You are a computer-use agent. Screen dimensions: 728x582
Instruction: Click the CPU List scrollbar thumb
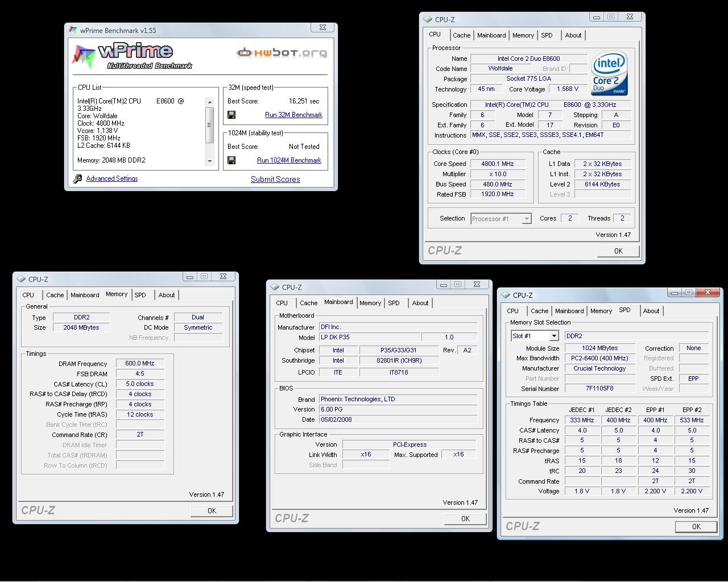point(210,125)
